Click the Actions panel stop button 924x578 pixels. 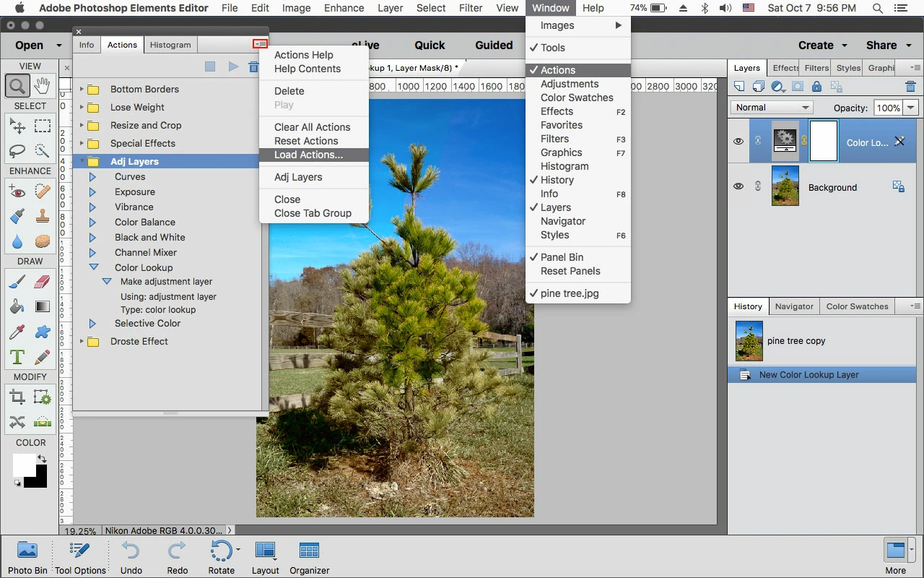pos(210,66)
